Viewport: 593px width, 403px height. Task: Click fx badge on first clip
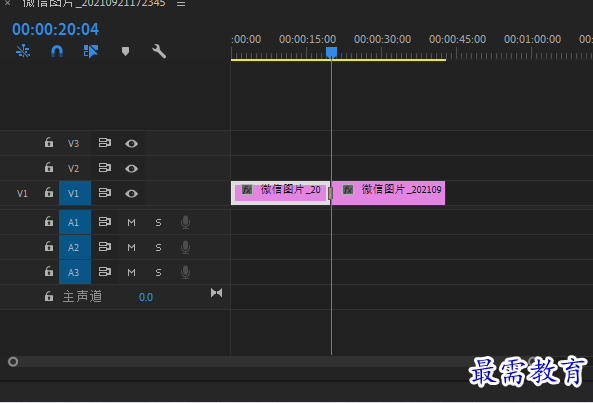pyautogui.click(x=247, y=189)
